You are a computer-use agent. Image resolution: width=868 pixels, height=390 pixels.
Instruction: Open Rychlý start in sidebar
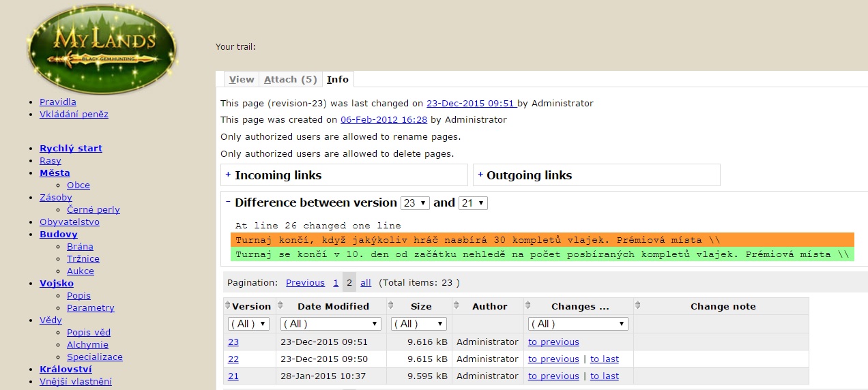point(71,148)
